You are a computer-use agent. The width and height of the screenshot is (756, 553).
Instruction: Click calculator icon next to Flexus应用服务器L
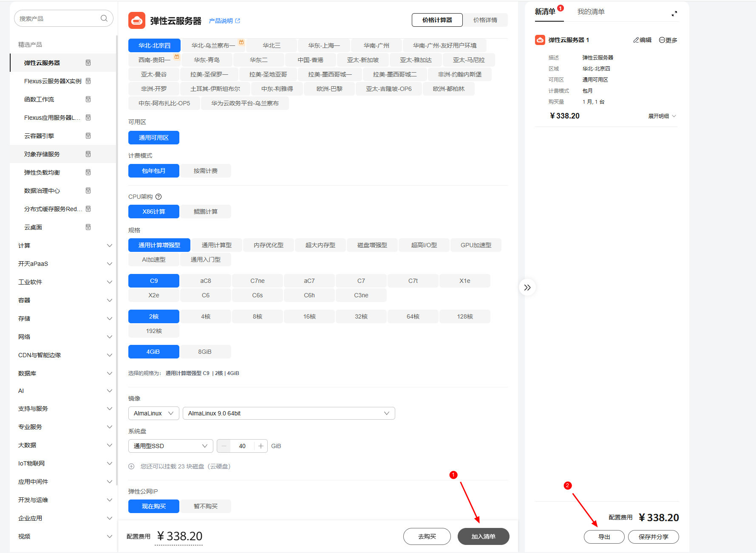tap(88, 118)
